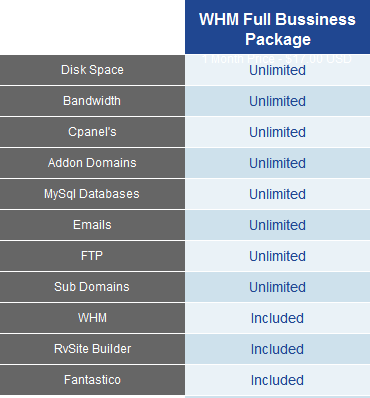Click Unlimited value beside Bandwidth
Screen dimensions: 370x398
coord(277,101)
